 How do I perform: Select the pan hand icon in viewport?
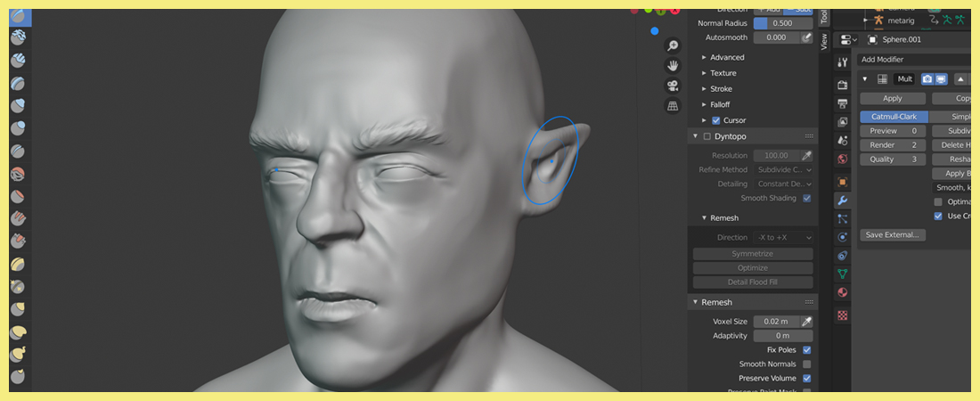tap(673, 66)
